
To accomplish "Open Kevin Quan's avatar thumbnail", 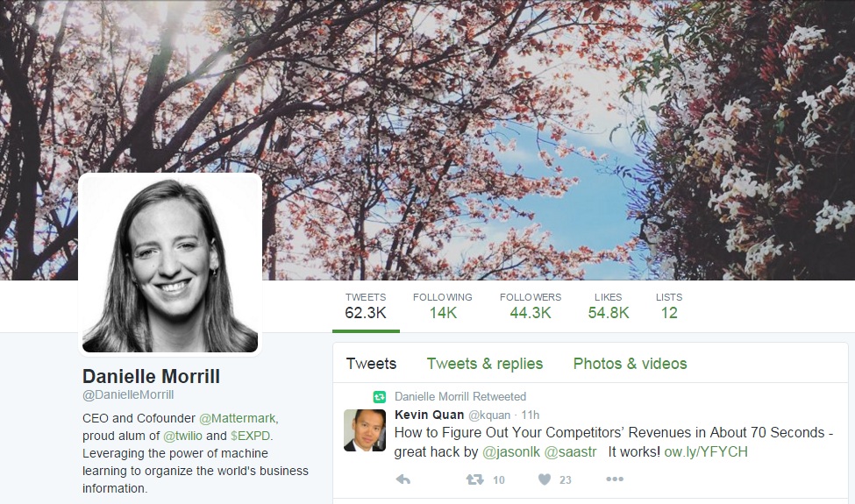I will (365, 430).
